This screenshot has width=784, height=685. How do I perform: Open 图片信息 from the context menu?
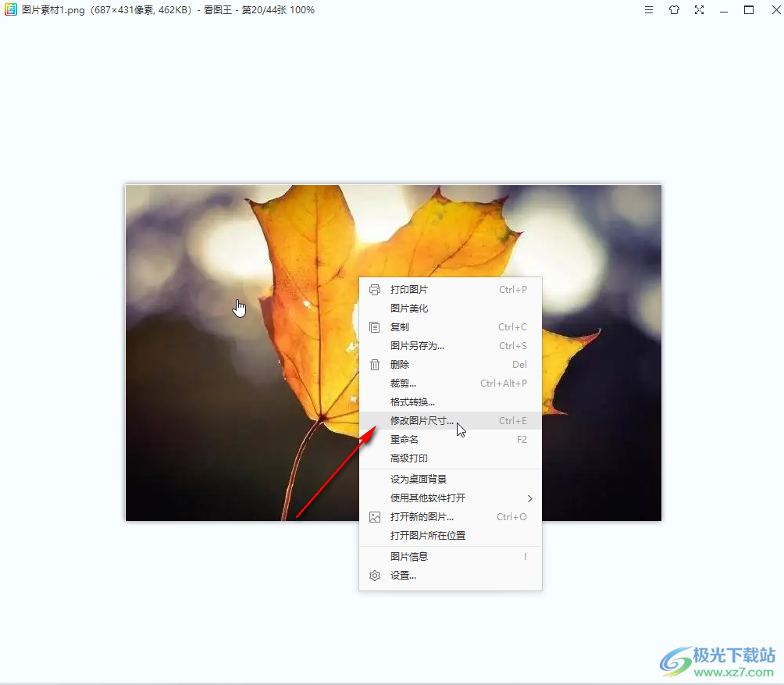[450, 556]
